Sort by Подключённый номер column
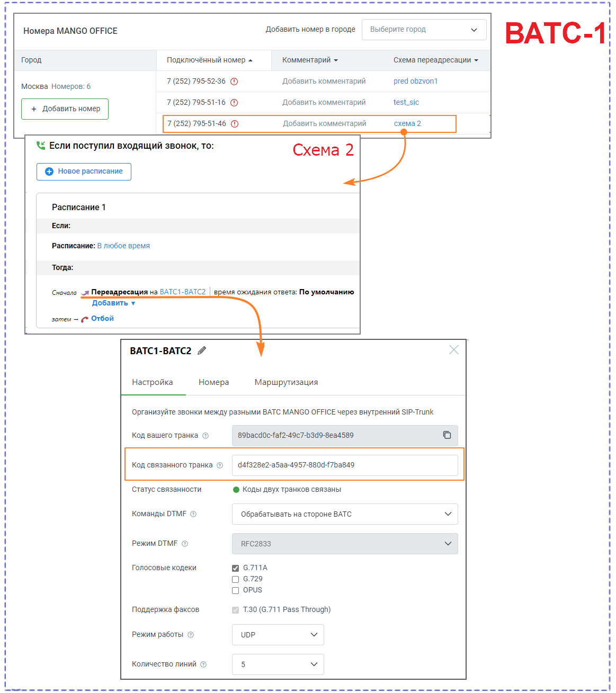616x693 pixels. click(210, 60)
